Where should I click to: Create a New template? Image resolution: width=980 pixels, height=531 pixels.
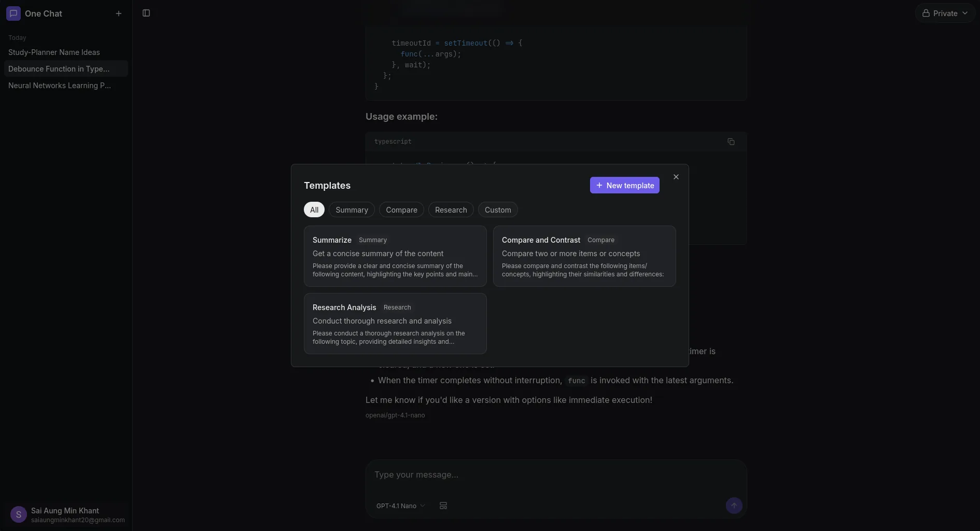pos(625,185)
